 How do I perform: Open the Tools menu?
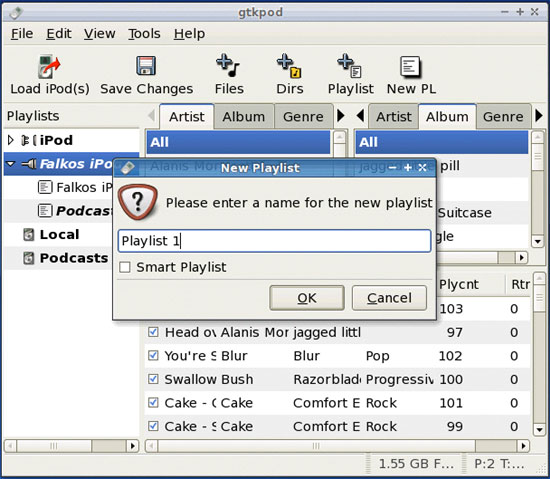point(144,34)
